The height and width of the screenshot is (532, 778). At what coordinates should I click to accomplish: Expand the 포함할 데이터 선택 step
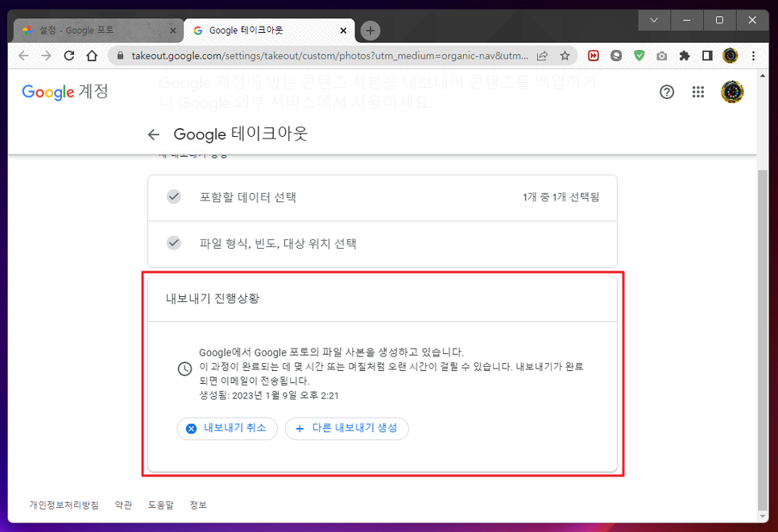click(383, 198)
